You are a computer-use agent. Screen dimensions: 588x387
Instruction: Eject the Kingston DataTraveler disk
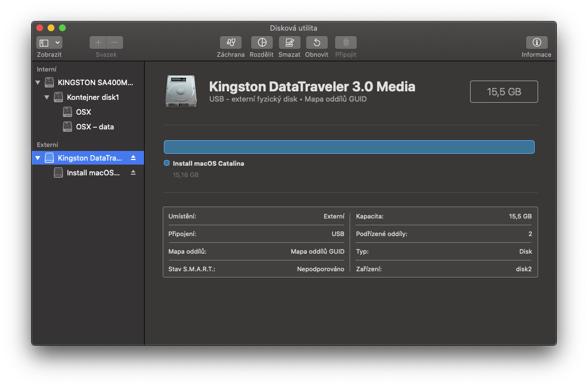tap(133, 158)
